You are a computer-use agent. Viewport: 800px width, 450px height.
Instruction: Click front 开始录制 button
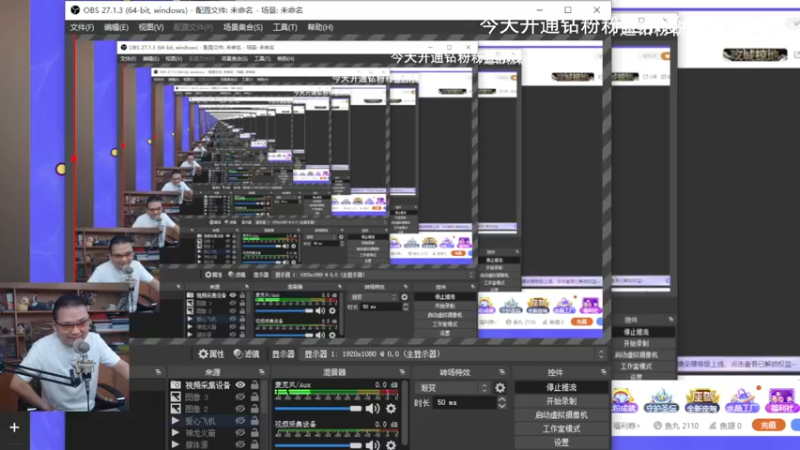point(561,402)
